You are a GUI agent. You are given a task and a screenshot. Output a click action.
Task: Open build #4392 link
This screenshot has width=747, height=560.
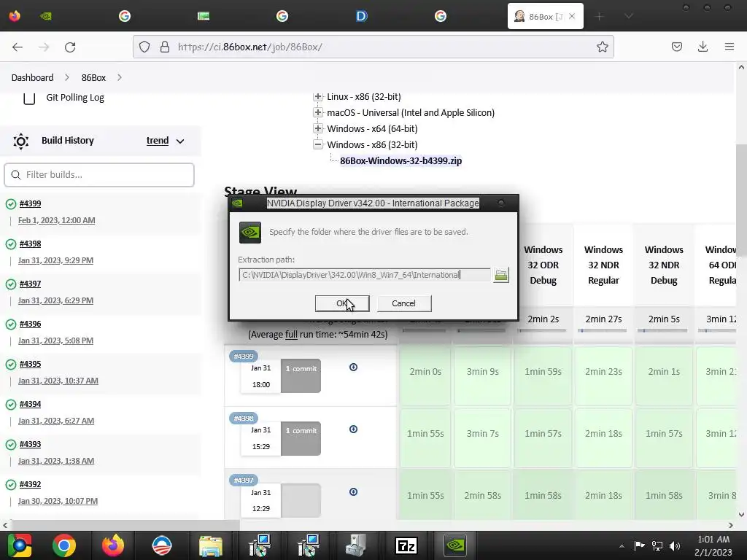coord(30,484)
